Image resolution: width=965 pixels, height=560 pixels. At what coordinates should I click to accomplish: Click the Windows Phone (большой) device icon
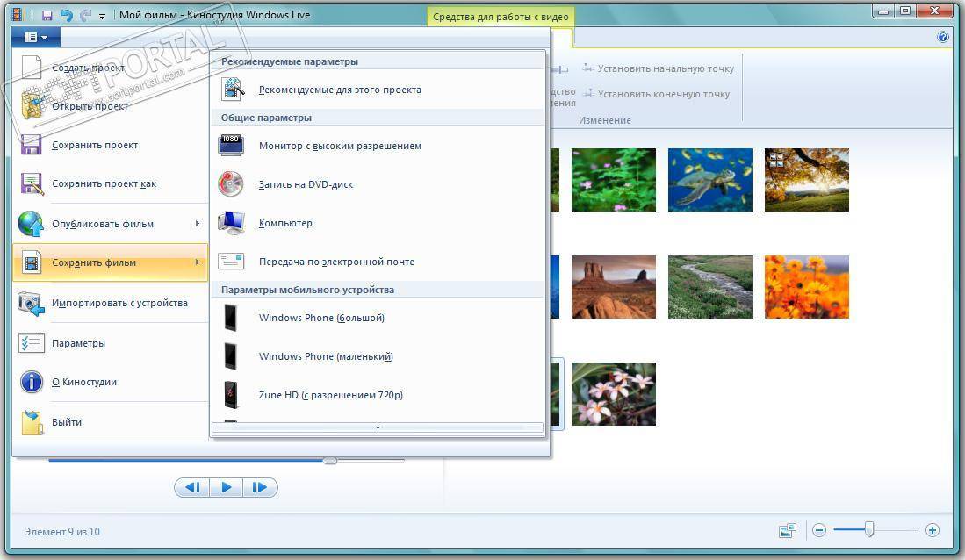pos(231,318)
